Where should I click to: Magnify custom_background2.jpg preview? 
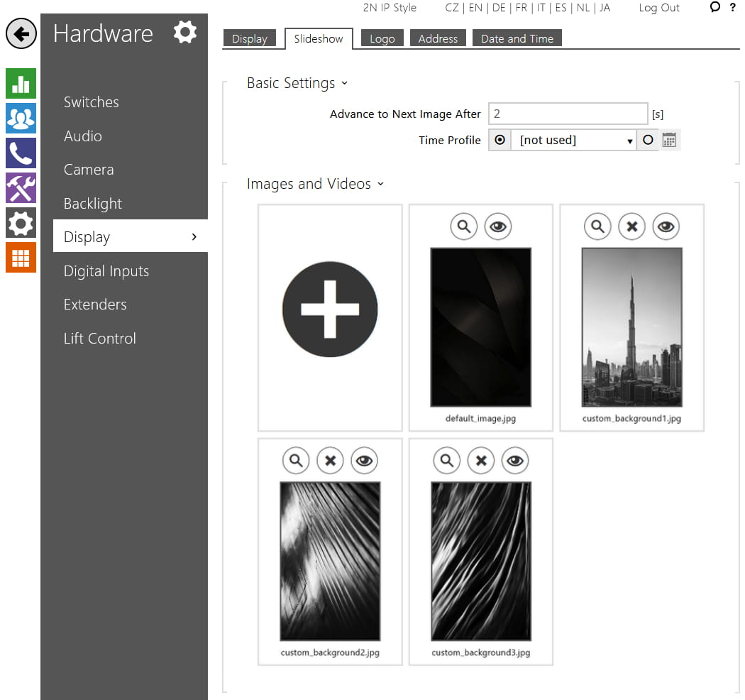click(296, 460)
